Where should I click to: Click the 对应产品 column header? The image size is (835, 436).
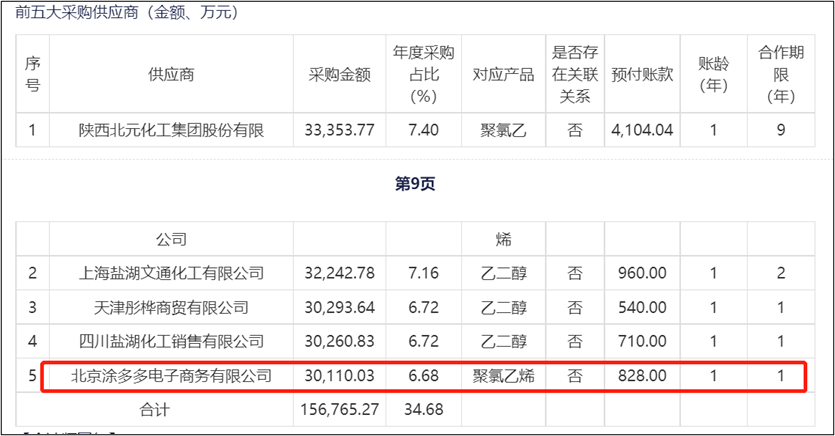(x=503, y=75)
